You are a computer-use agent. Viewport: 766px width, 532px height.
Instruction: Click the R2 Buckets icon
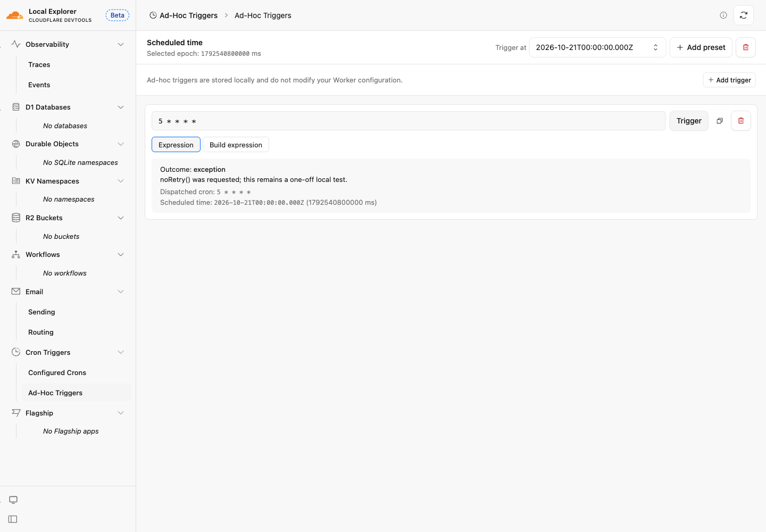point(16,218)
